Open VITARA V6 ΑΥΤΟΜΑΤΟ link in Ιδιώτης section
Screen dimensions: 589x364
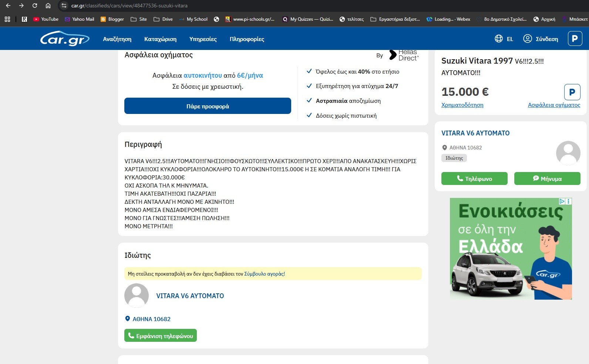click(x=190, y=296)
